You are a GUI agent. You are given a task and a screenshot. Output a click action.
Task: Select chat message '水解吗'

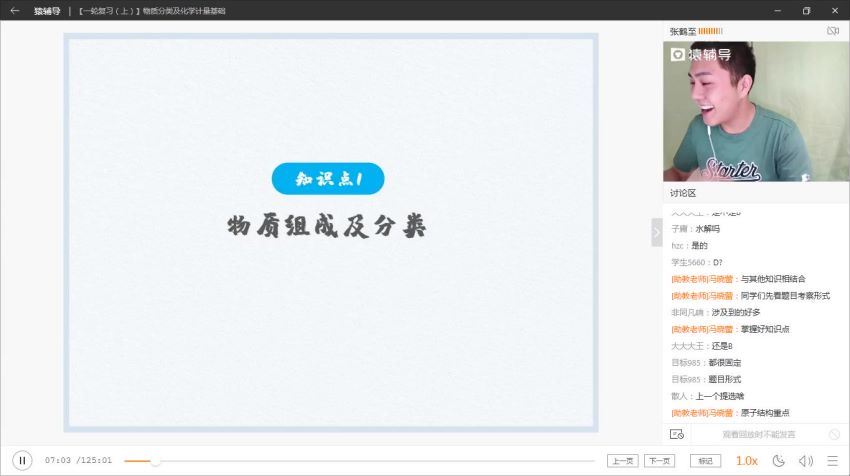707,229
